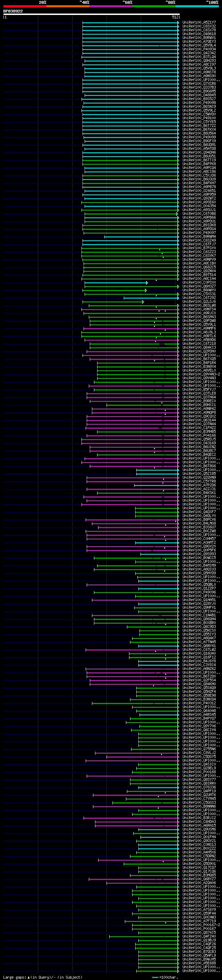Select the UniRef100_Q42342 hit label
The height and width of the screenshot is (980, 222).
click(x=199, y=53)
